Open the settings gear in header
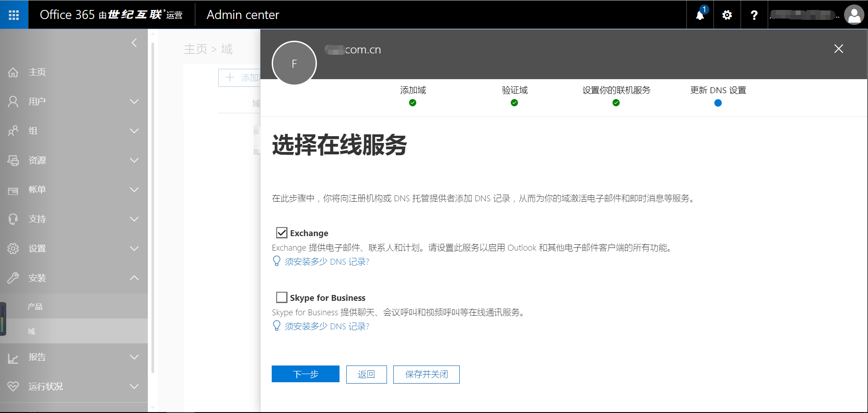The image size is (868, 413). (727, 15)
